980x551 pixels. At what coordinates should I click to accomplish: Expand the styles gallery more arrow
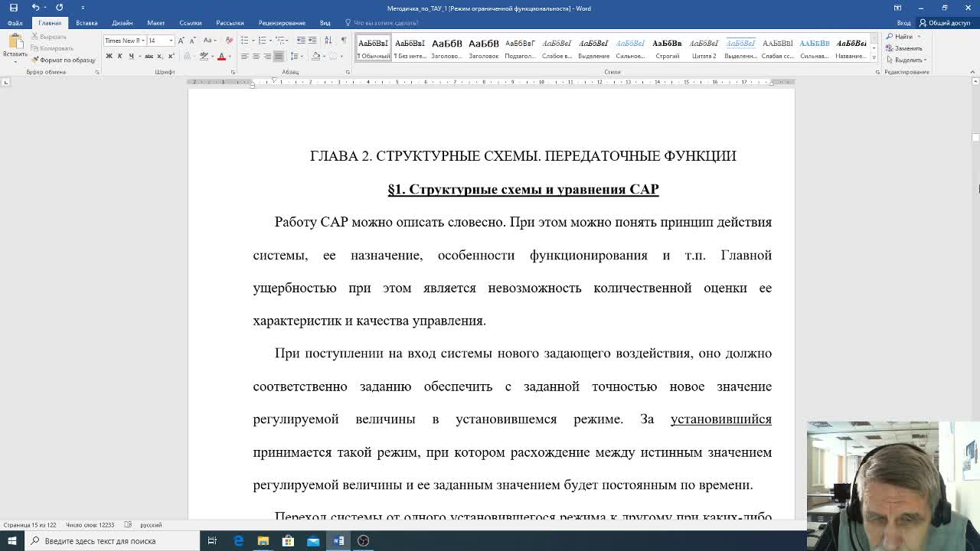(x=874, y=57)
